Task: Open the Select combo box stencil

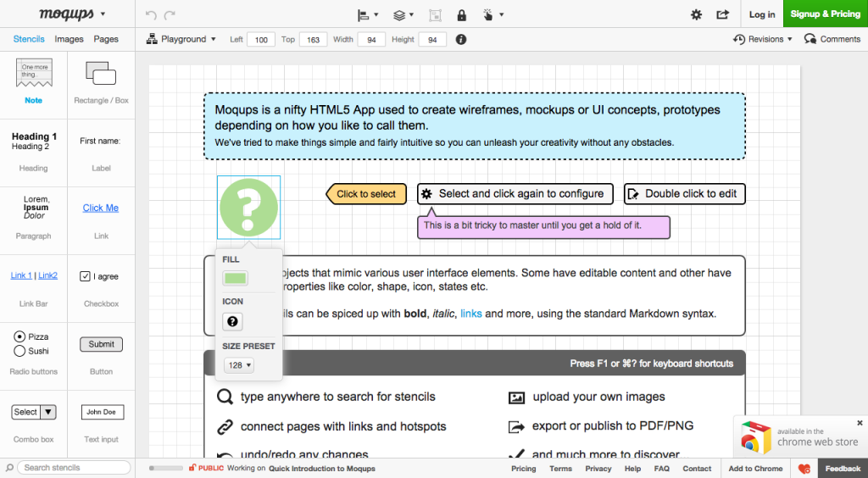Action: (34, 412)
